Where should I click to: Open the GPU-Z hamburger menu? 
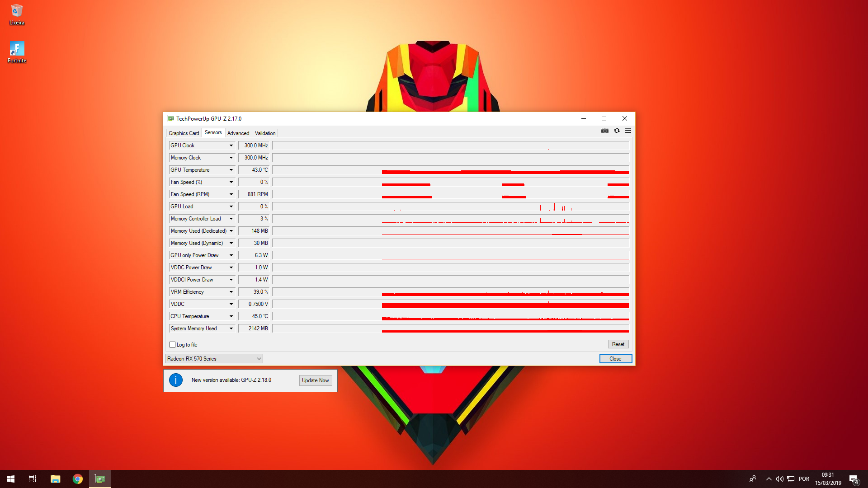pyautogui.click(x=628, y=131)
